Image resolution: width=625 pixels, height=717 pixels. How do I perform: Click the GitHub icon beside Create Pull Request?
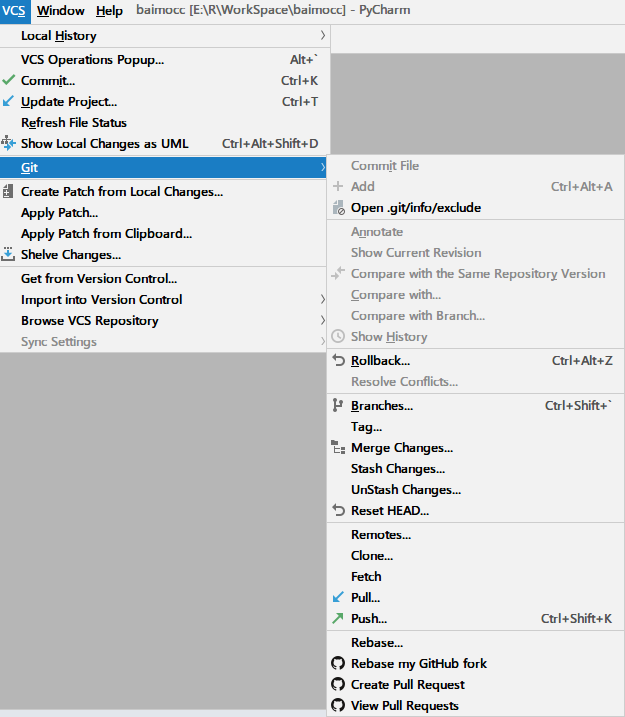tap(338, 684)
